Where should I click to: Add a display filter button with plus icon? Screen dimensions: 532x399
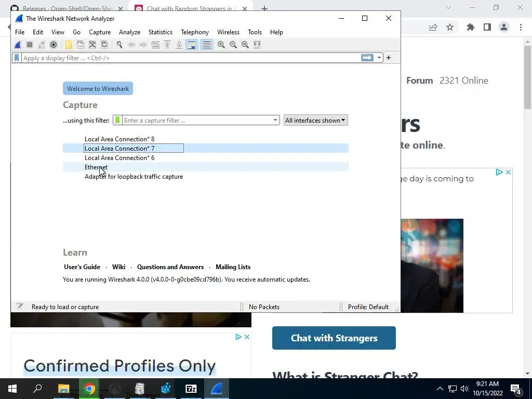[x=389, y=58]
